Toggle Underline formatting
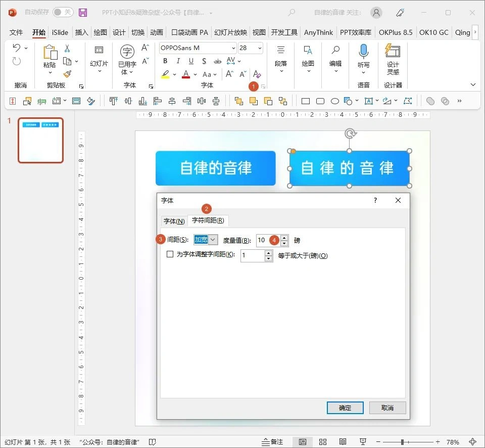The width and height of the screenshot is (485, 448). [191, 61]
